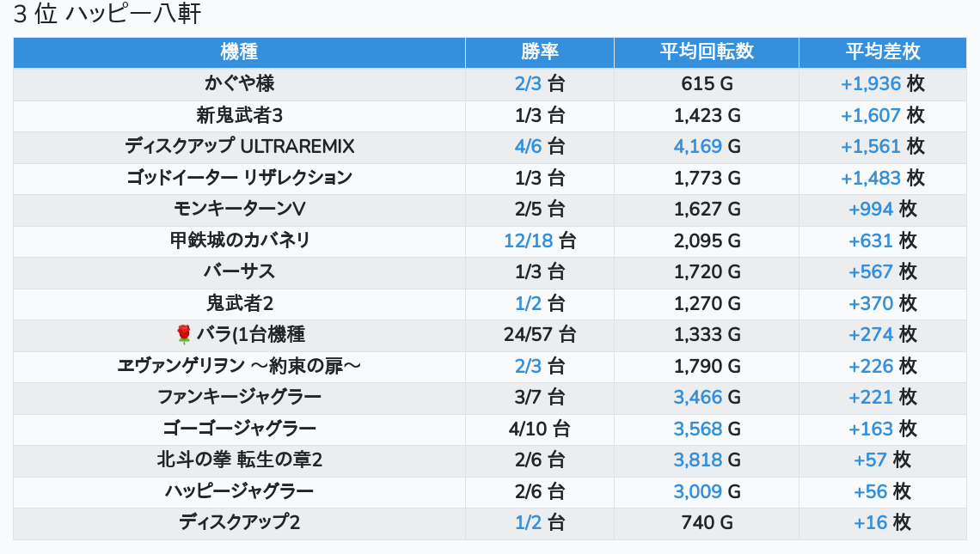Viewport: 980px width, 554px height.
Task: Click the rose icon beside バラ
Action: (183, 334)
